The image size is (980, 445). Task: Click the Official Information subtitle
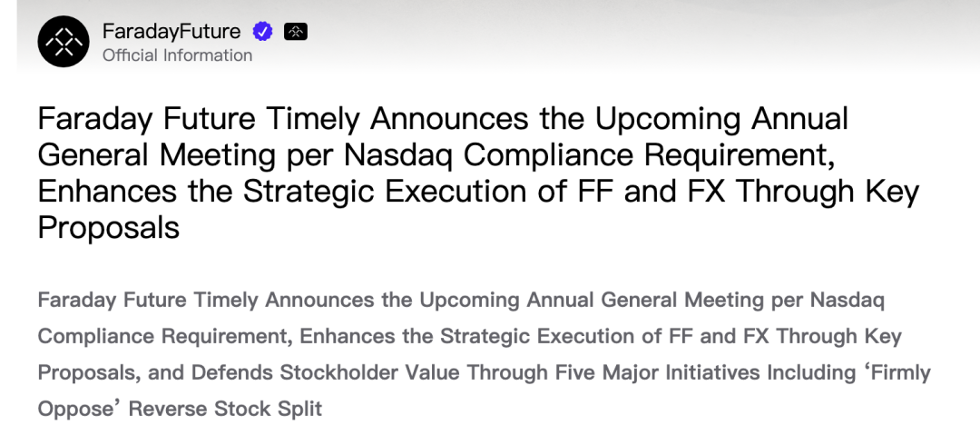pos(177,55)
